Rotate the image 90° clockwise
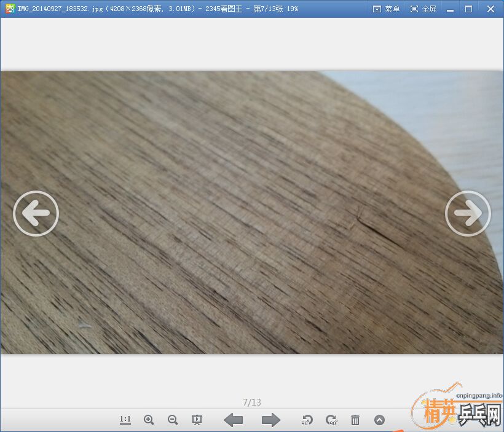Viewport: 504px width, 432px height. 331,420
